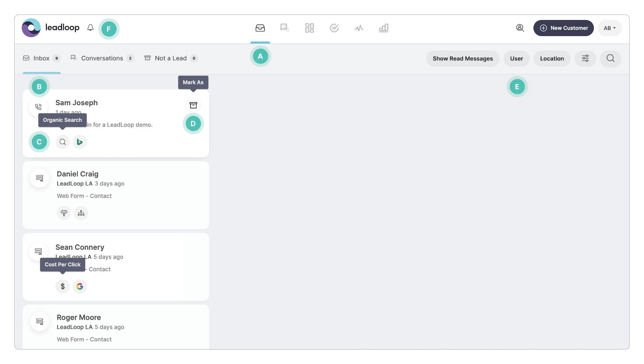Open the chat conversations navigation icon
Image resolution: width=644 pixels, height=364 pixels.
(x=284, y=28)
